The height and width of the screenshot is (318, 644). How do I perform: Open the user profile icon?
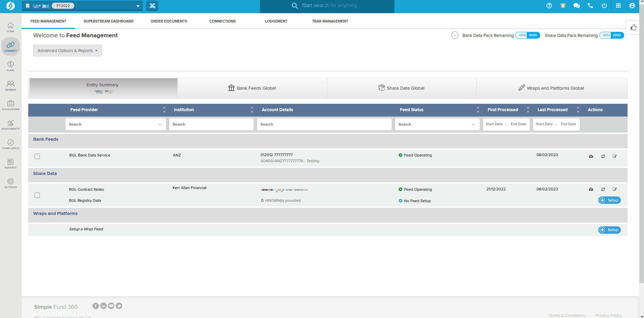[x=632, y=6]
